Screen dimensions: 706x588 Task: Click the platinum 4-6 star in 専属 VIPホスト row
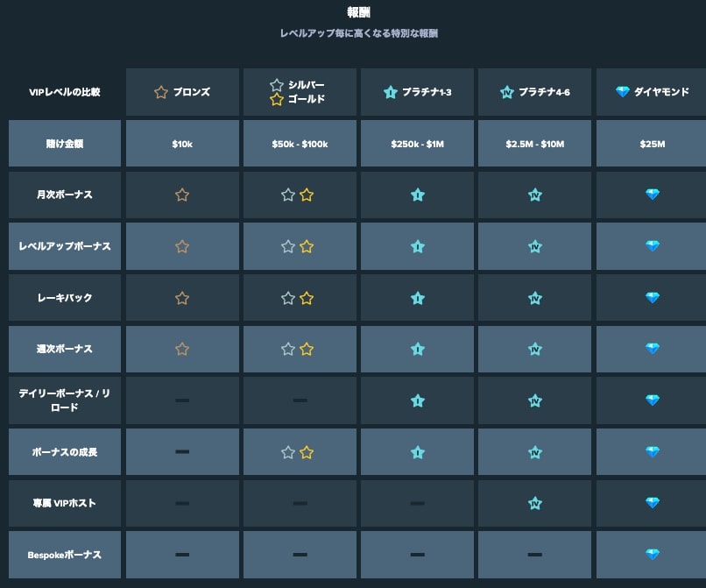pyautogui.click(x=535, y=503)
